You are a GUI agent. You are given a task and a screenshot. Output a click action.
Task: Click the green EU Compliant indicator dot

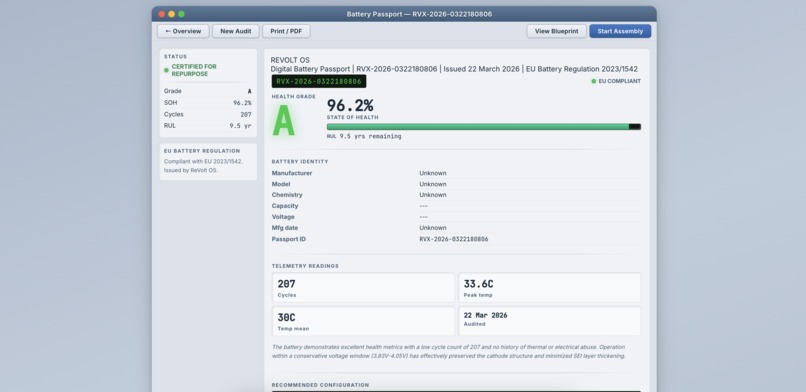coord(594,81)
